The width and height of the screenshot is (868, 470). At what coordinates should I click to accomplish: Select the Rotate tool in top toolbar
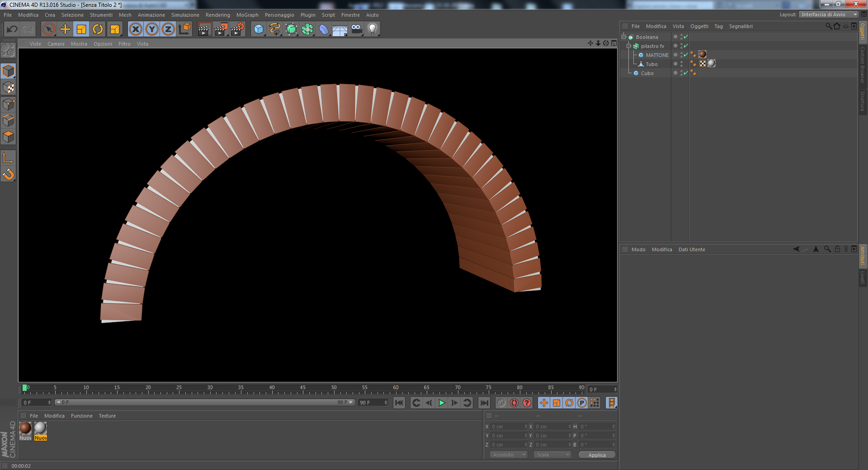pos(98,29)
